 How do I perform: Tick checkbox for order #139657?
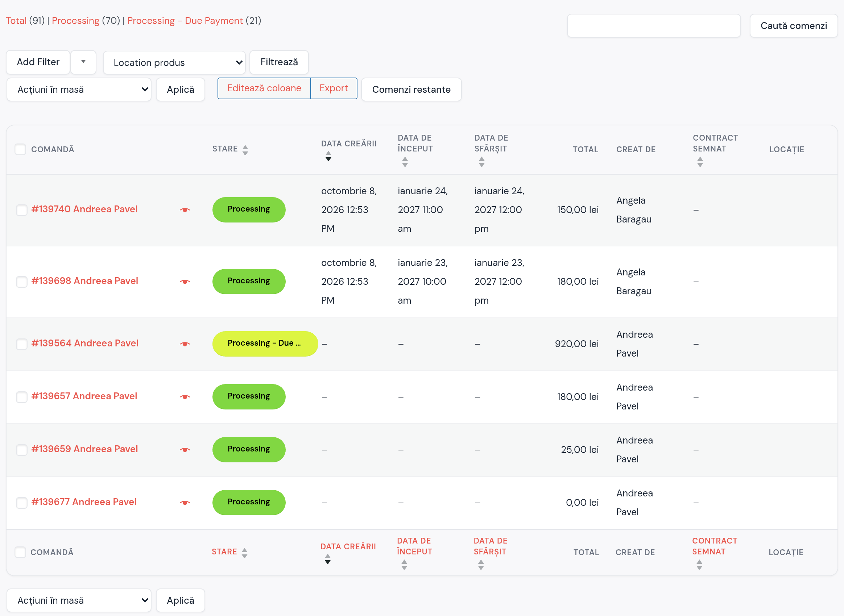[x=22, y=397]
